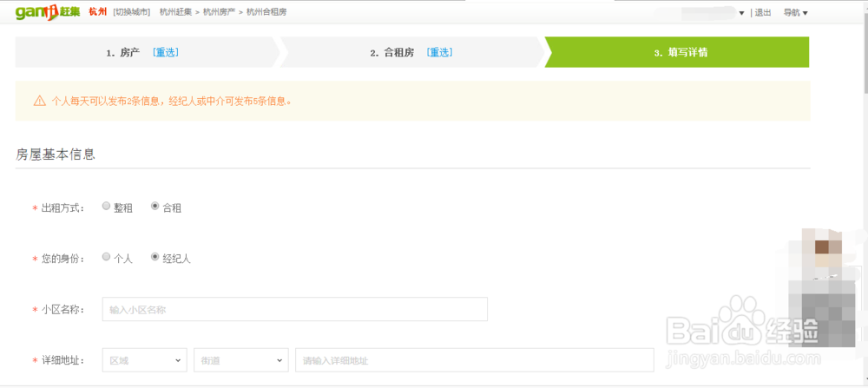Open 杭州赶集 breadcrumb link

pyautogui.click(x=175, y=12)
